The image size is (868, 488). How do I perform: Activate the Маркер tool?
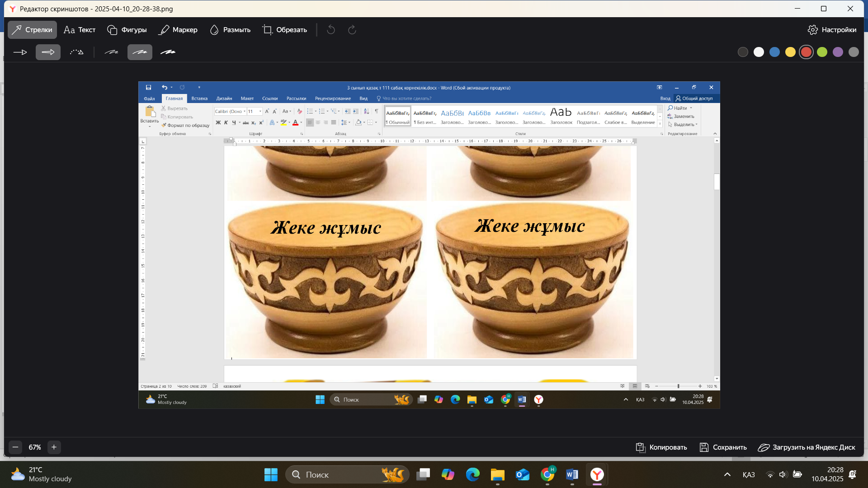pos(178,30)
